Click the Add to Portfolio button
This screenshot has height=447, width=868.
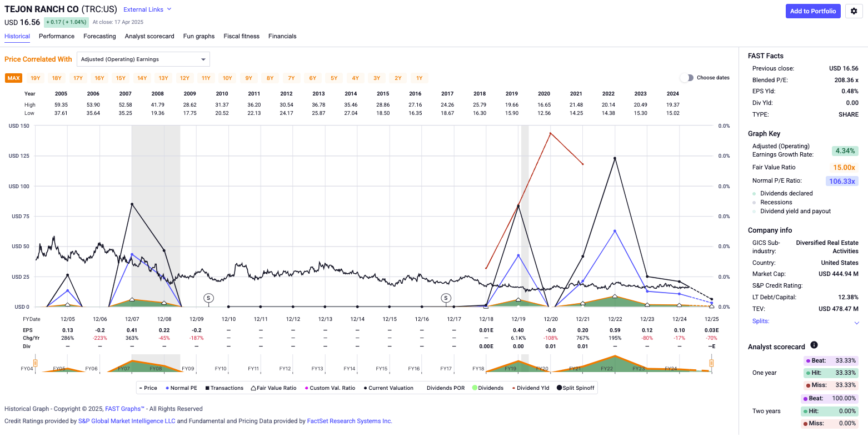(x=813, y=11)
